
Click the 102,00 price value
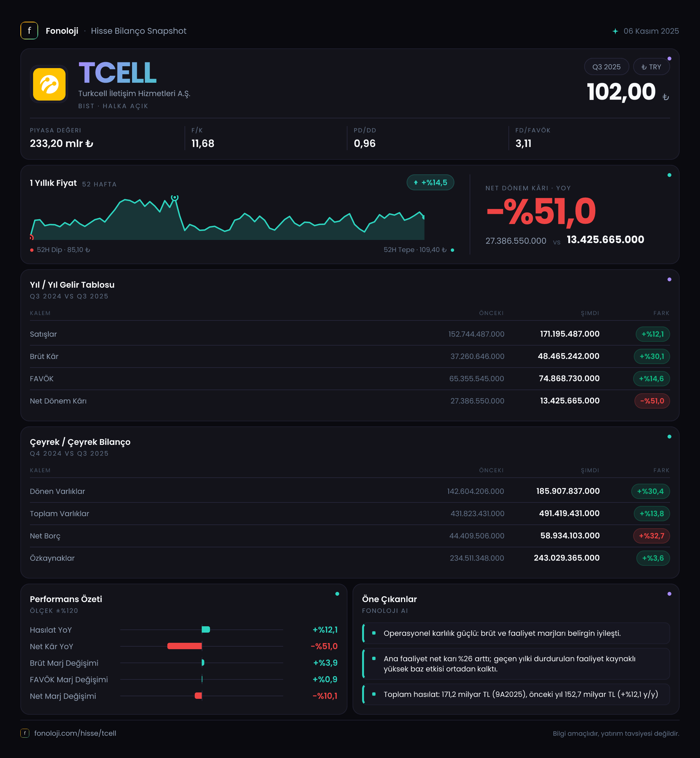[x=621, y=92]
